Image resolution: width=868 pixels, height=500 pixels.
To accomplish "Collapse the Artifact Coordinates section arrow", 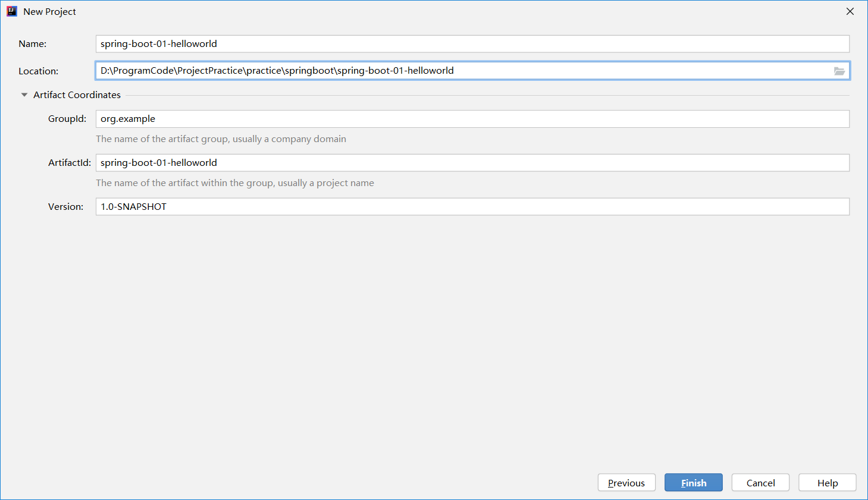I will pos(24,95).
